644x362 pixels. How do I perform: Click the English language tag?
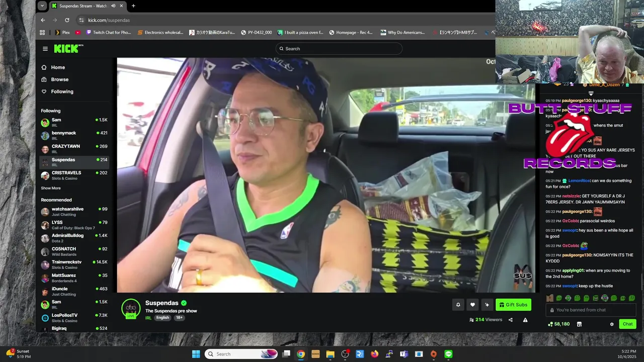tap(163, 318)
